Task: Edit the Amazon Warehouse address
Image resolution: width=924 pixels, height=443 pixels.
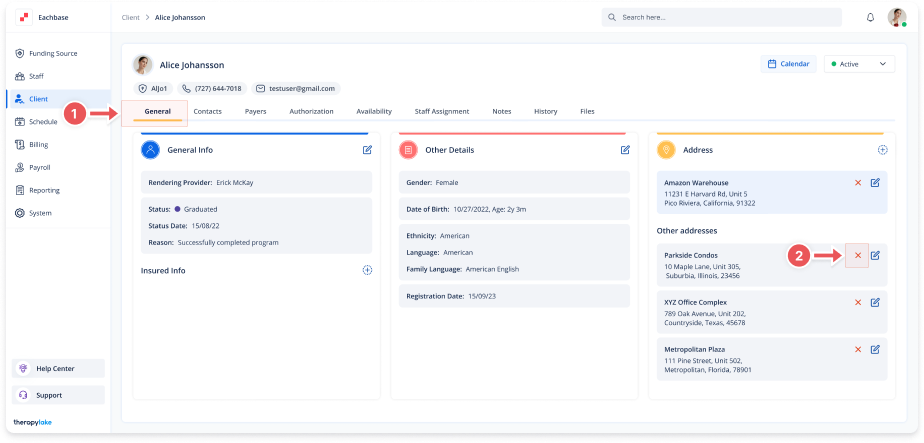Action: coord(875,183)
